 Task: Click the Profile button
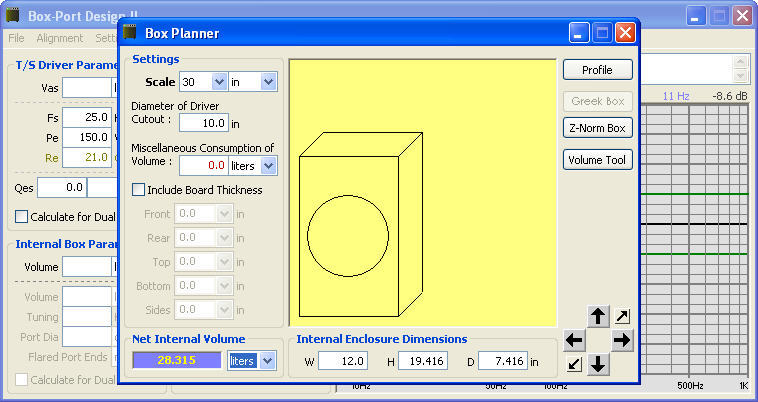(x=597, y=70)
